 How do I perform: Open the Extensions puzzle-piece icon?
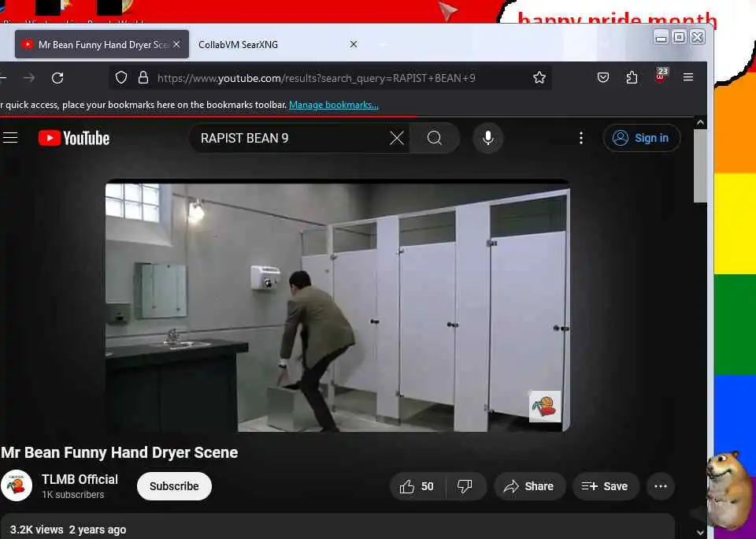632,77
